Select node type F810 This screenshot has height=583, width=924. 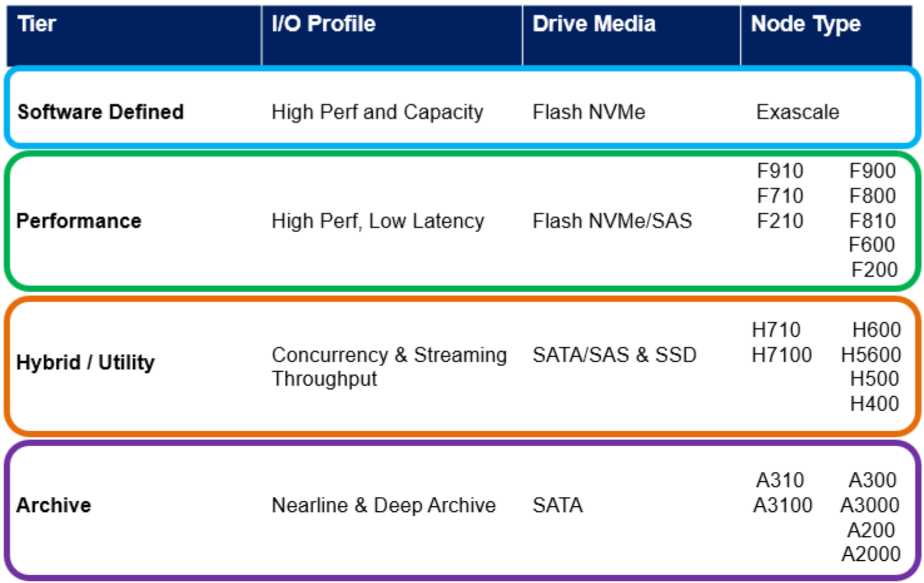pos(872,221)
